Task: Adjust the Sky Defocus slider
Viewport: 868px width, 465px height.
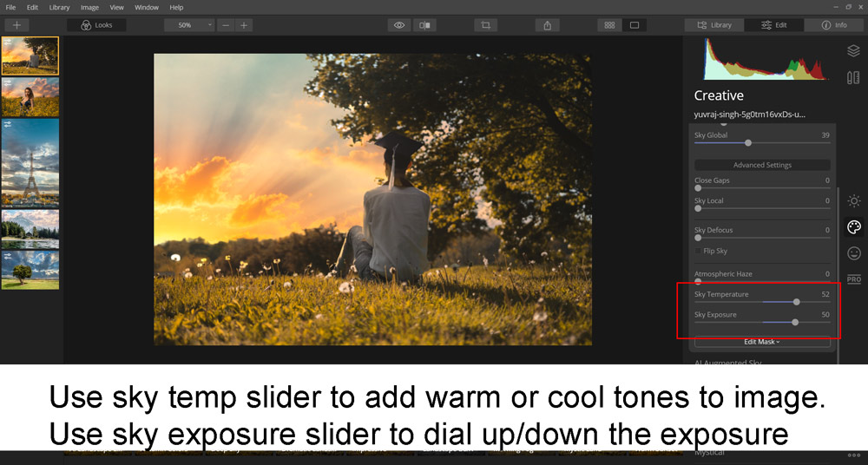Action: [698, 238]
